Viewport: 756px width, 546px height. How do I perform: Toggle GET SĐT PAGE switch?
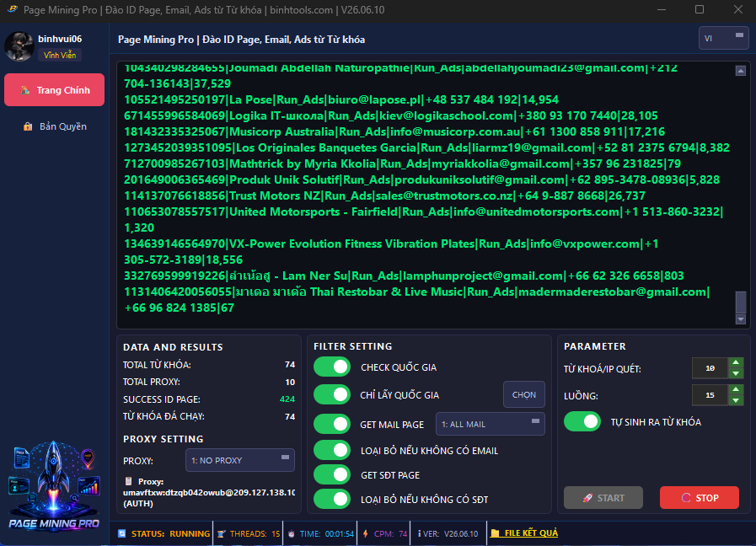(x=332, y=474)
